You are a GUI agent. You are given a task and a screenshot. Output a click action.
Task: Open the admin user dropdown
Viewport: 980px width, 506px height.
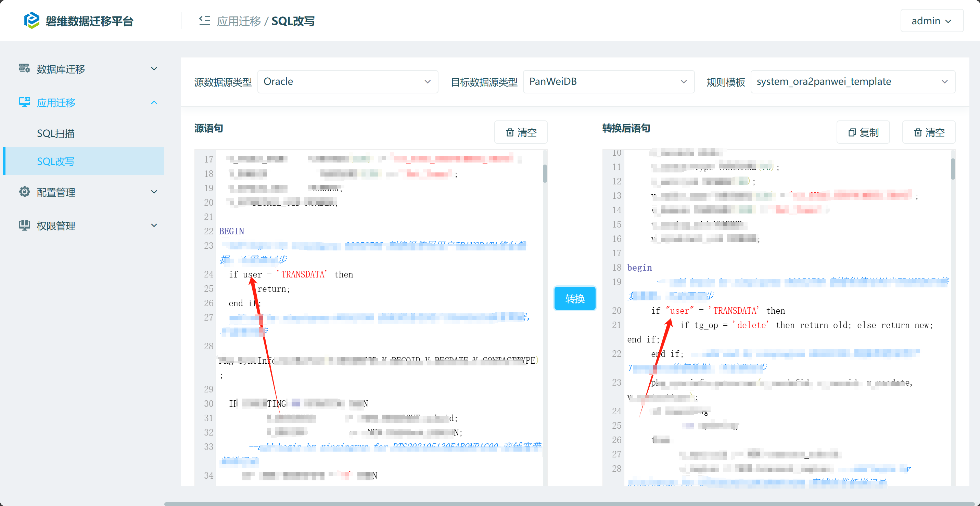point(931,21)
